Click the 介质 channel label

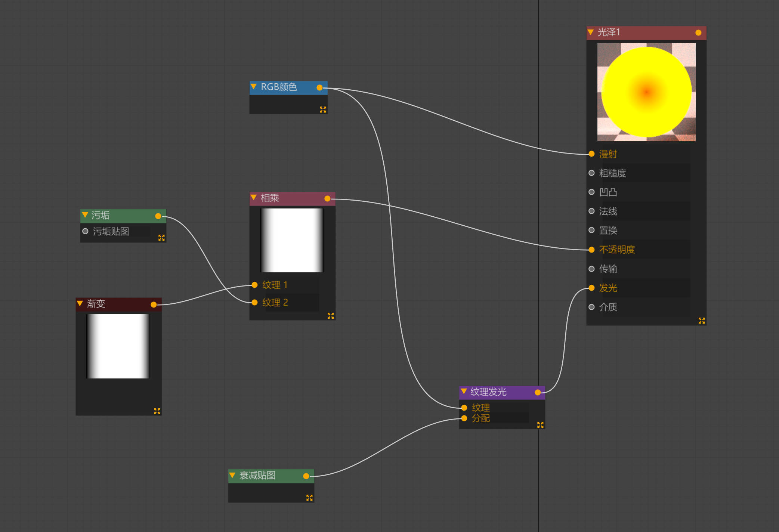coord(608,307)
